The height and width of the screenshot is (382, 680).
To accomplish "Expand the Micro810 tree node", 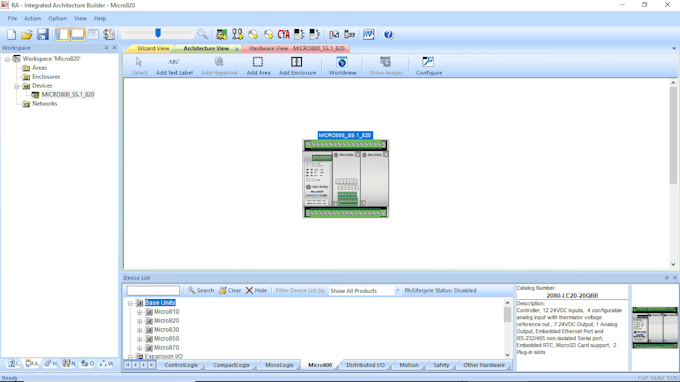I will [140, 312].
